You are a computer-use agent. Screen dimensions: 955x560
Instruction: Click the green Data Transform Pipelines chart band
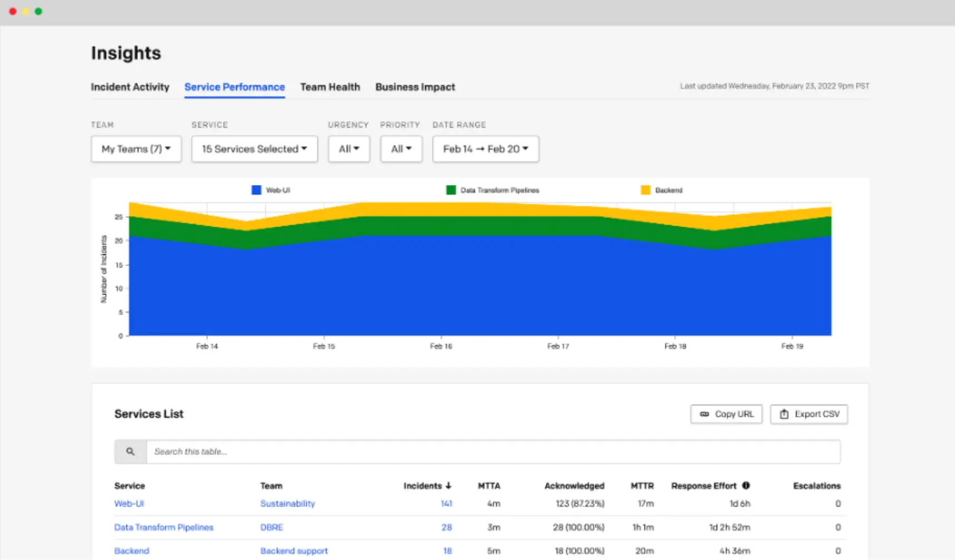click(x=480, y=226)
